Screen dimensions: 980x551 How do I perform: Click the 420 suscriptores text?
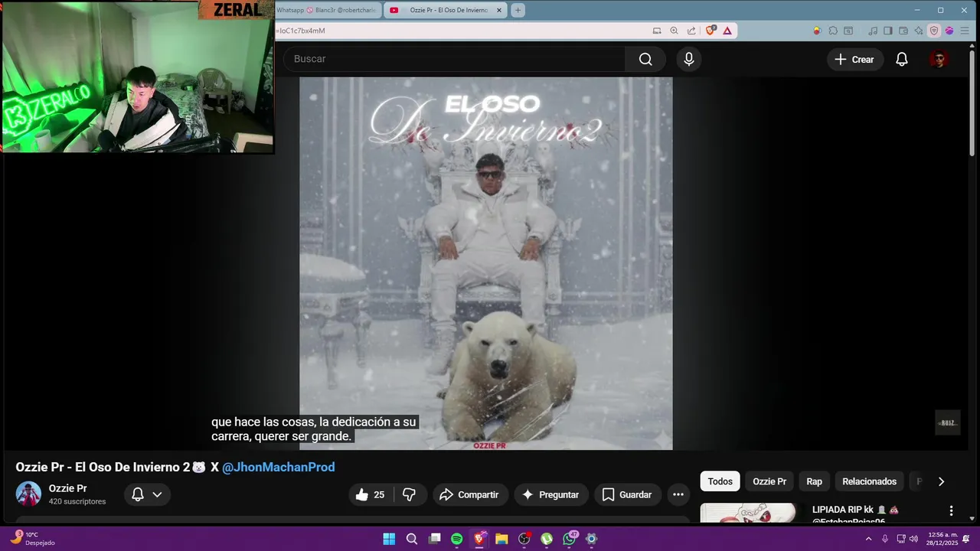click(x=77, y=501)
